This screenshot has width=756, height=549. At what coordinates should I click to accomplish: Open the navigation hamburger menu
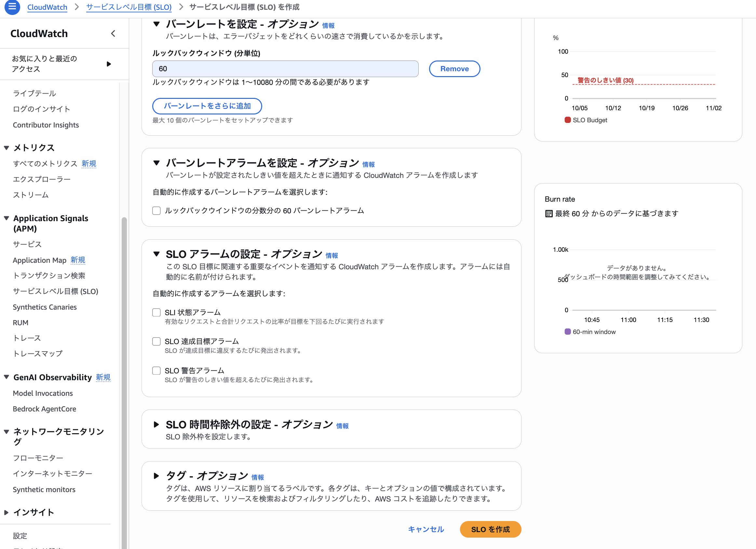click(12, 7)
